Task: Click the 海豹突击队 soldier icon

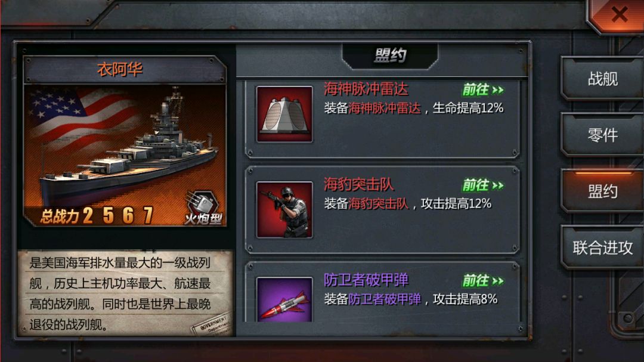Action: click(x=284, y=209)
